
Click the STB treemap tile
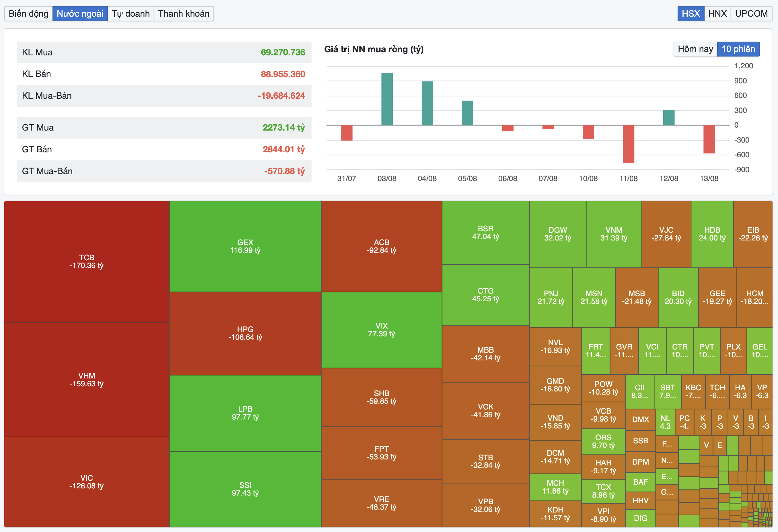click(x=486, y=462)
